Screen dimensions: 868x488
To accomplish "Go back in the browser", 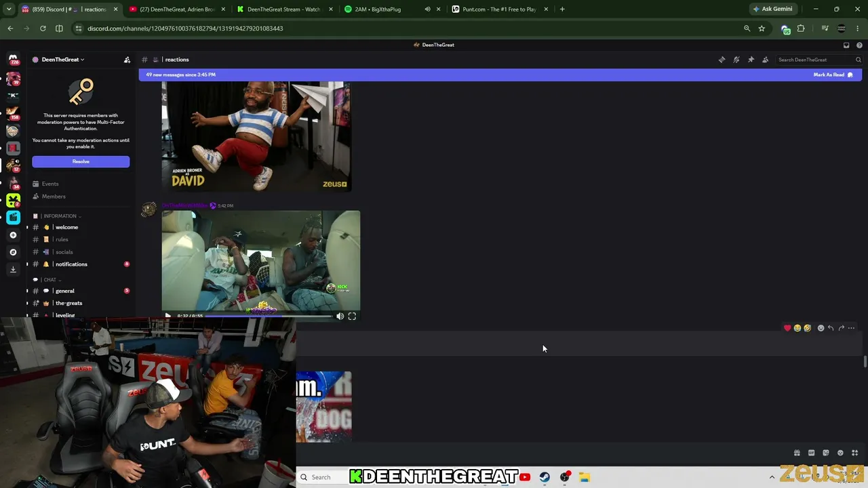I will click(10, 28).
